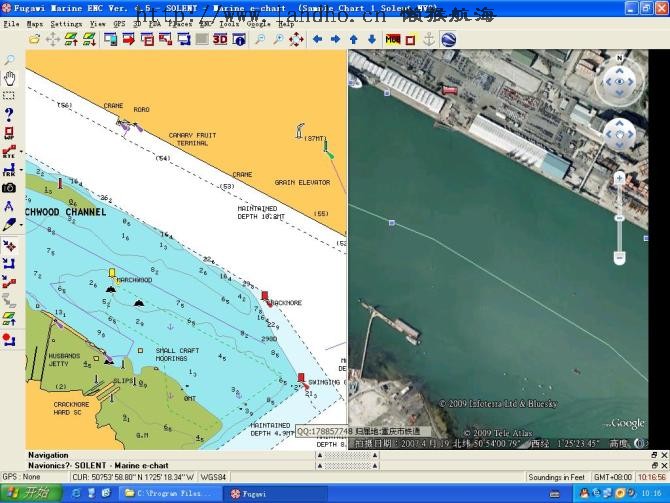Select the pen drawing tool
Image resolution: width=670 pixels, height=503 pixels.
[9, 225]
